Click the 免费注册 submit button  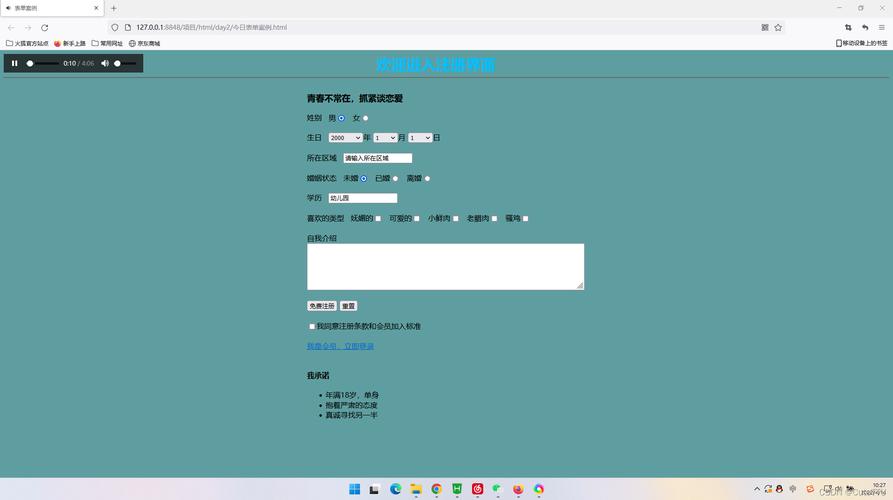322,306
